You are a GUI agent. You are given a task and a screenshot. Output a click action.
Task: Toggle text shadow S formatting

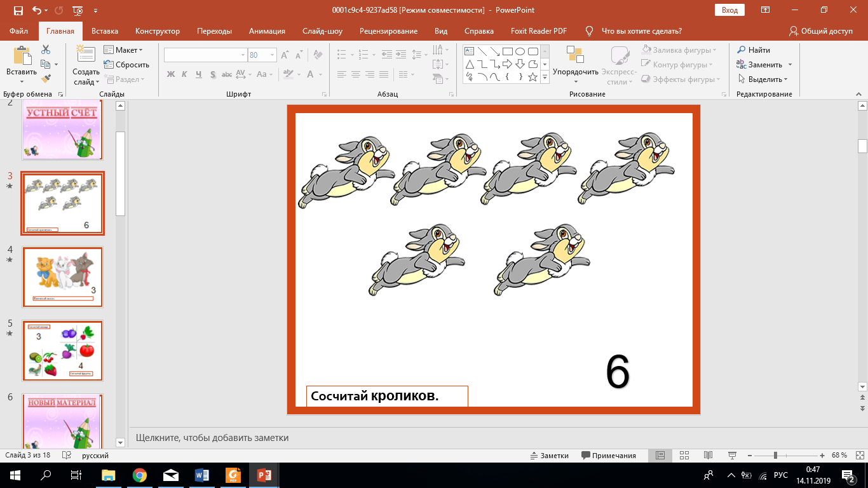click(212, 74)
